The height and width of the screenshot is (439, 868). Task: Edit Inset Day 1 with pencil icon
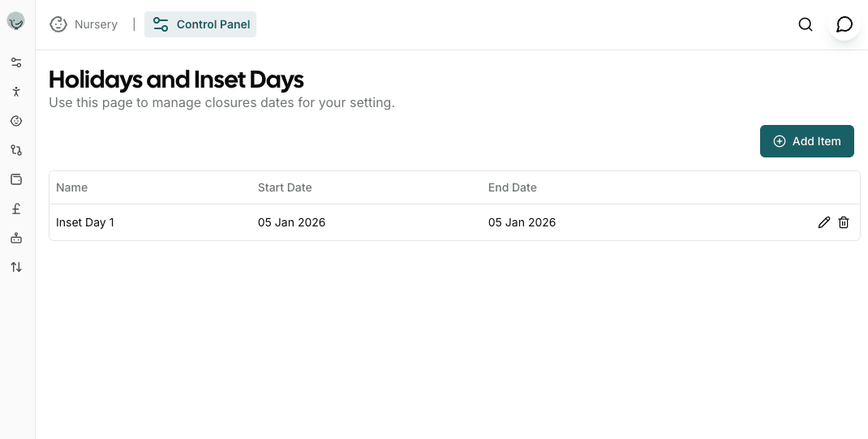[x=824, y=222]
